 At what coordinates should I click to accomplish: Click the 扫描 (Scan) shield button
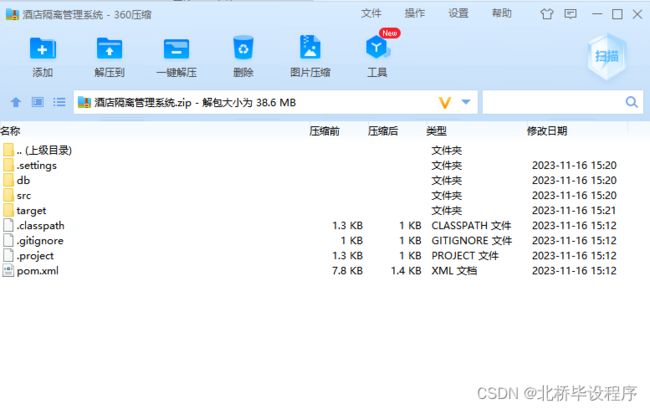[x=607, y=56]
